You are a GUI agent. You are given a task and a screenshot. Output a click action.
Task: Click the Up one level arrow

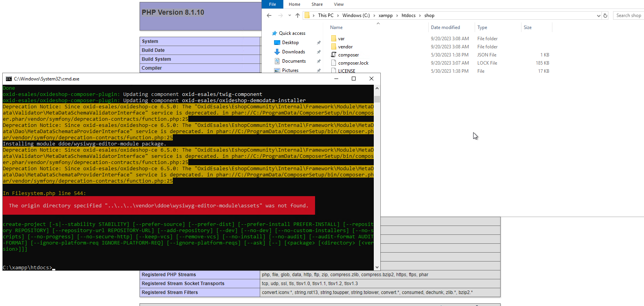297,15
